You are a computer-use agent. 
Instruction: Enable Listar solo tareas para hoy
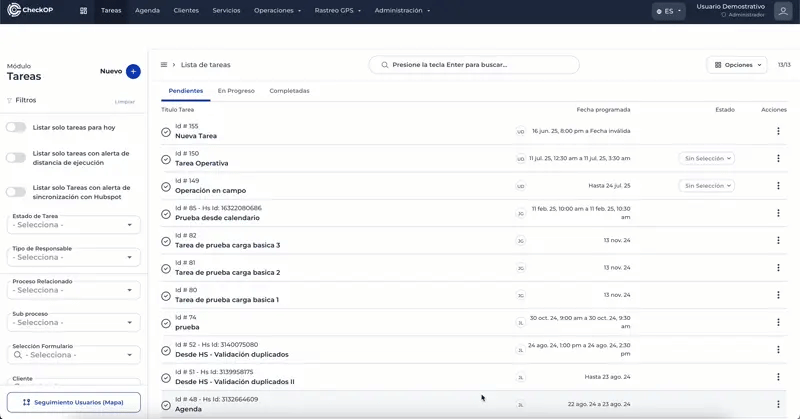click(x=16, y=127)
